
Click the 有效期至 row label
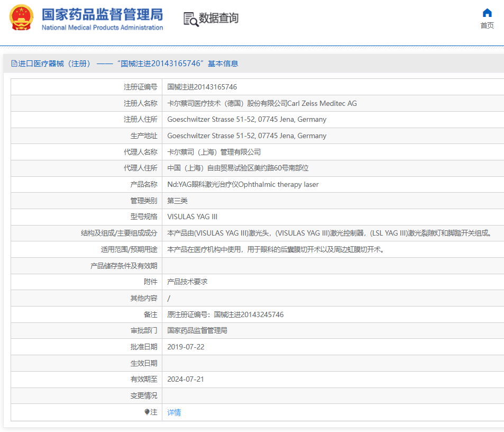[x=144, y=379]
